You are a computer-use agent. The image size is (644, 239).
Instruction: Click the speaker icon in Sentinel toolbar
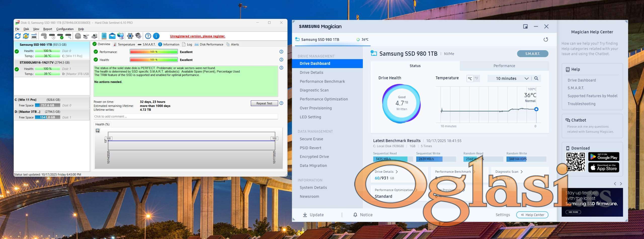138,36
